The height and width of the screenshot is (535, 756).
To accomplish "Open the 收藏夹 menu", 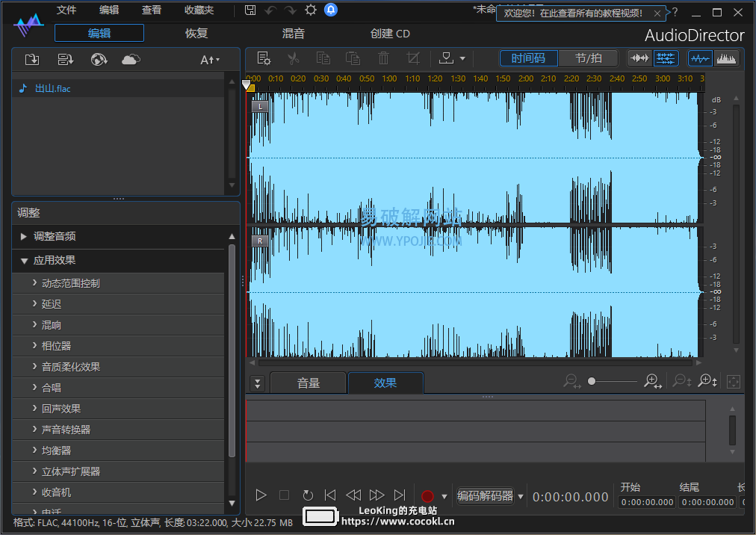I will tap(199, 10).
